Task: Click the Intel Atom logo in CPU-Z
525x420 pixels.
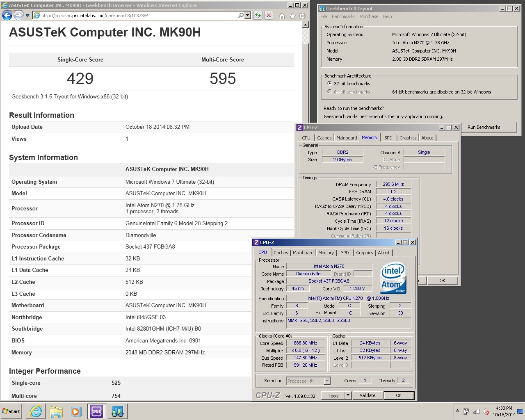Action: click(x=393, y=278)
